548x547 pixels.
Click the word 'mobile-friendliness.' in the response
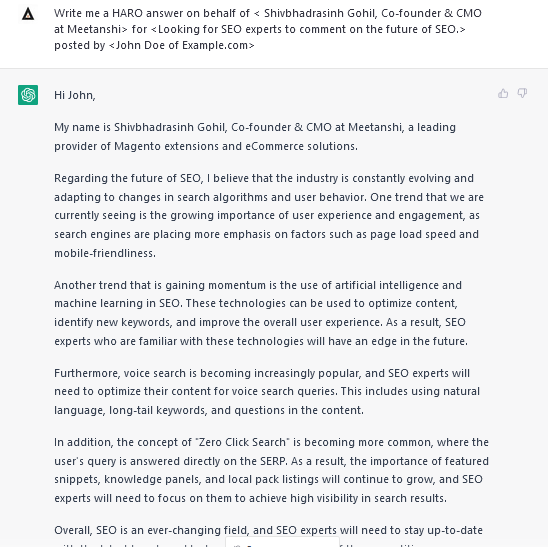105,253
